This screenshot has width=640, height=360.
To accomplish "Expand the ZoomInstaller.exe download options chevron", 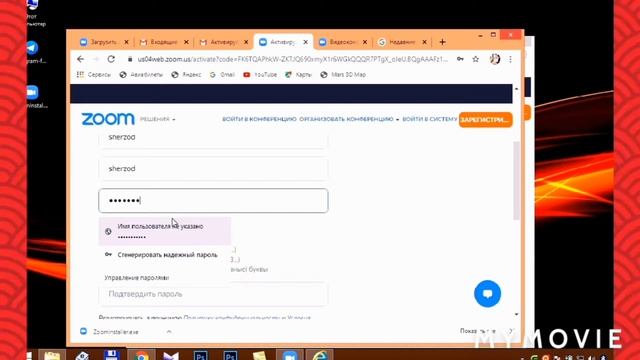I will [x=169, y=331].
